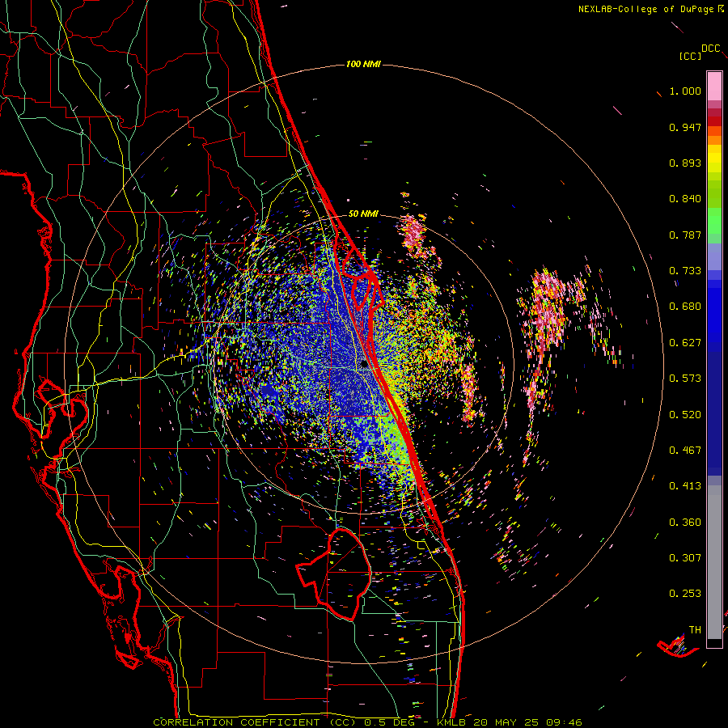
Task: Click the 0.413 scale value
Action: click(x=685, y=486)
